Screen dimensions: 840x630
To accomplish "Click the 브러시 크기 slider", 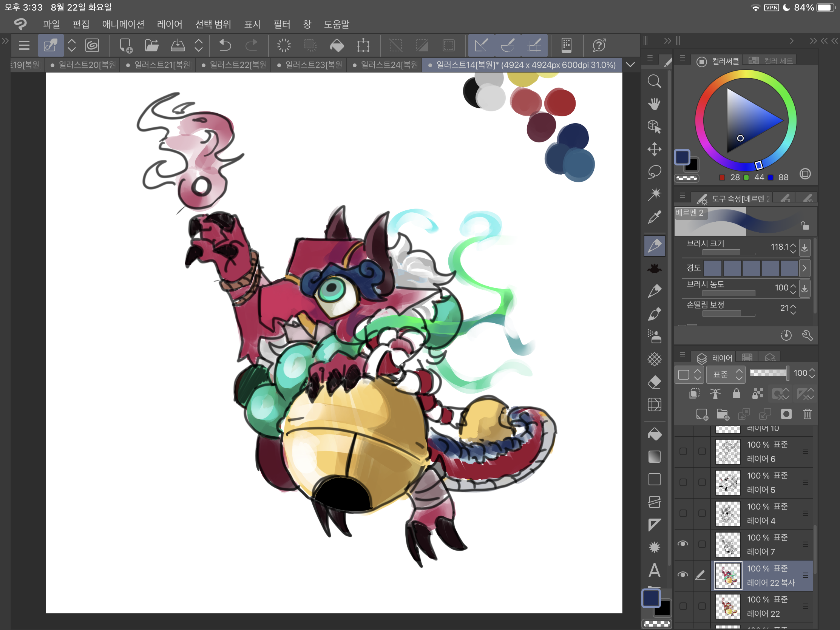I will (x=728, y=252).
